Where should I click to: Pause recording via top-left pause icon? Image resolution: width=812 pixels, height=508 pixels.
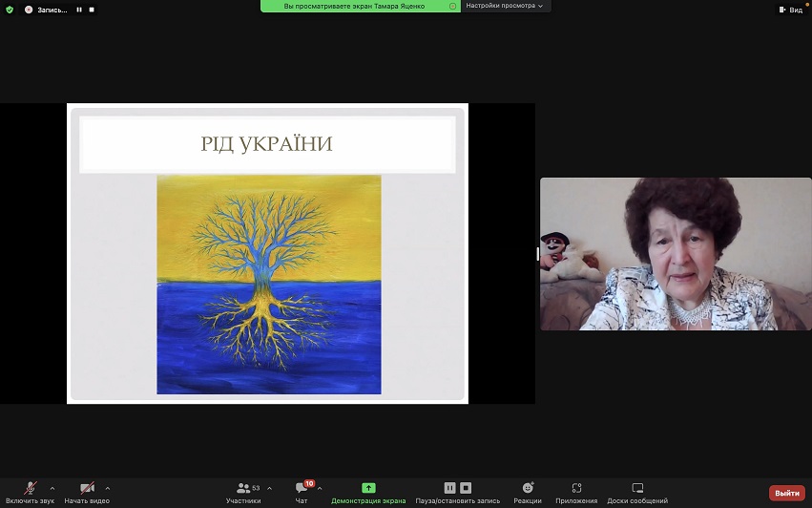tap(79, 10)
